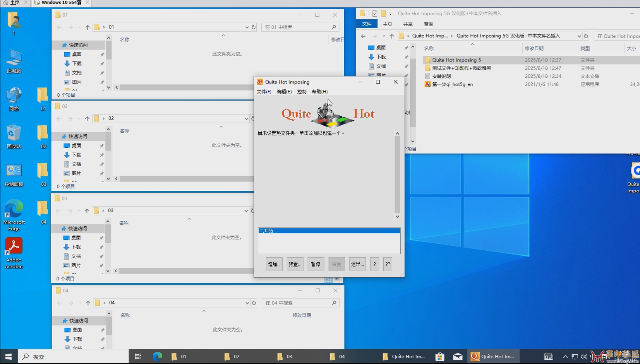Refresh the 01 folder window
The image size is (640, 364).
(254, 27)
